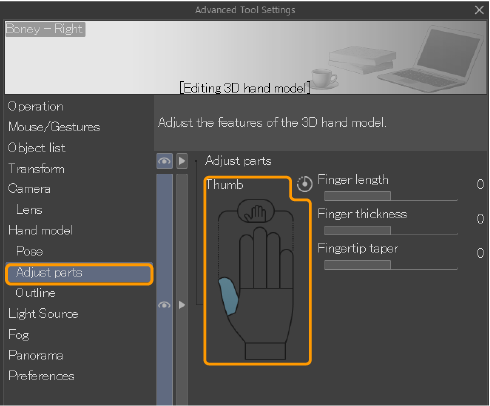Select the middle finger on hand diagram
Image resolution: width=490 pixels, height=406 pixels.
click(260, 257)
